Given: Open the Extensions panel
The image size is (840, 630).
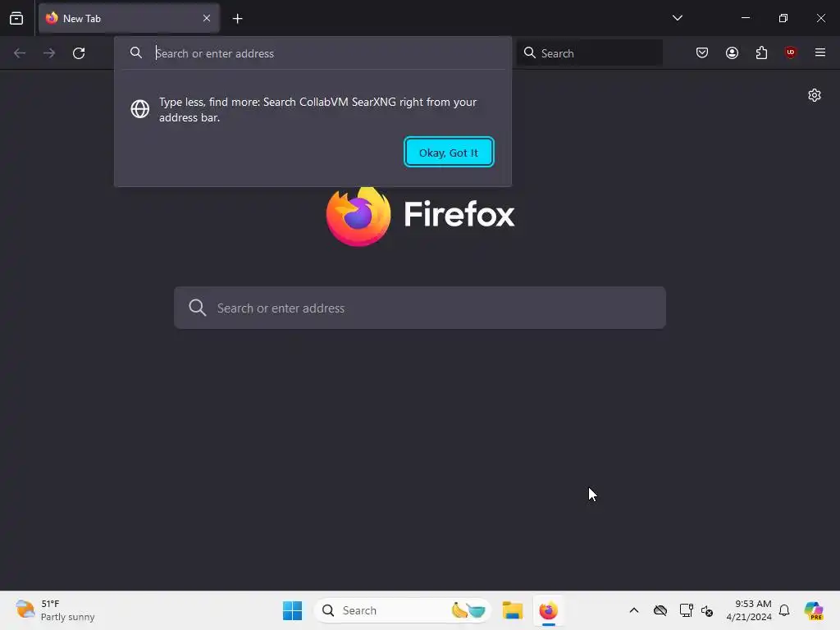Looking at the screenshot, I should (761, 52).
